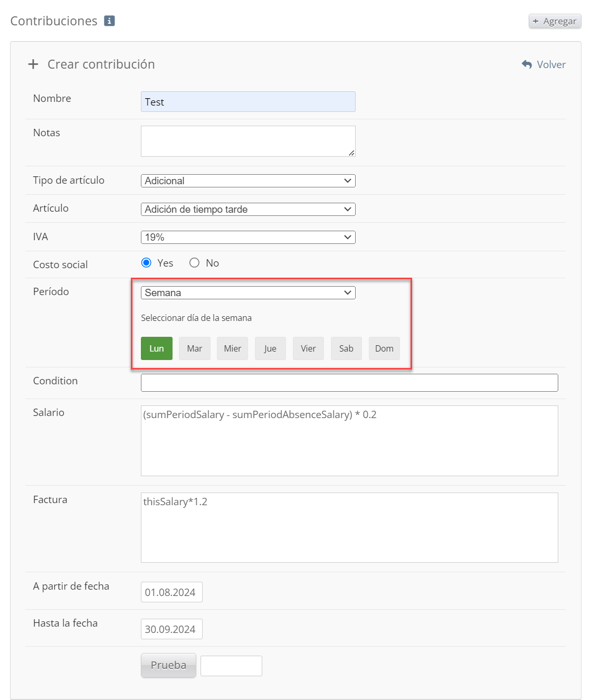Click the Nombre field containing Test
Image resolution: width=591 pixels, height=700 pixels.
point(248,102)
